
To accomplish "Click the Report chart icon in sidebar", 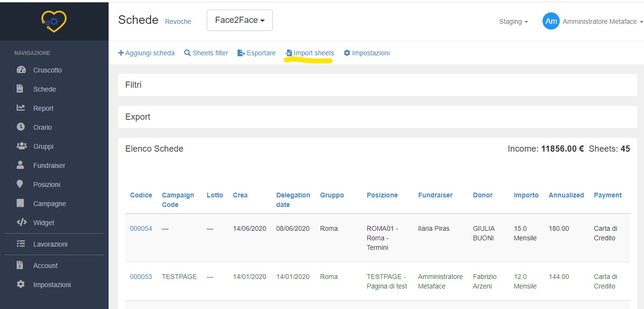I will [21, 108].
